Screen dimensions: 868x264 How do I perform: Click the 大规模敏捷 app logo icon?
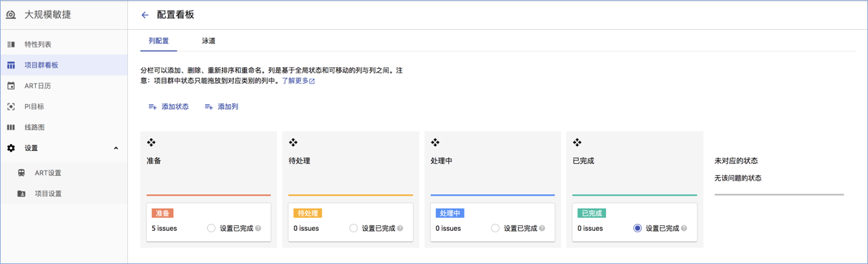(11, 15)
